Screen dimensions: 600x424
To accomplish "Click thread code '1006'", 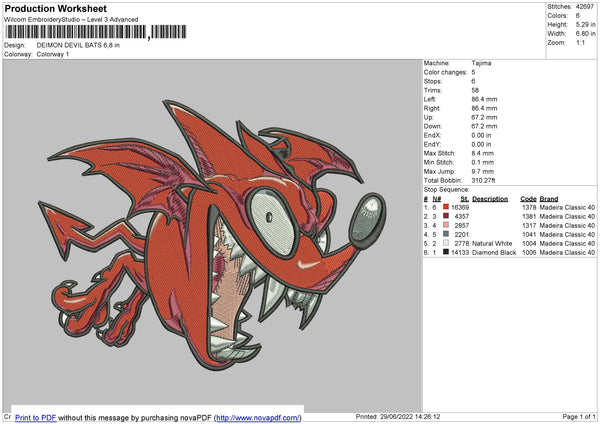I will point(529,253).
